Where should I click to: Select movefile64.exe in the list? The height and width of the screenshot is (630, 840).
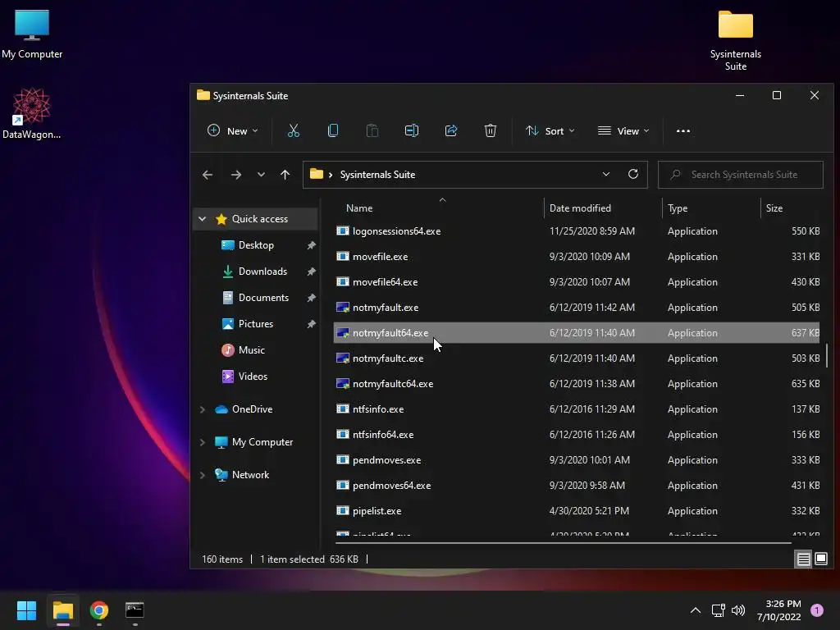click(577, 282)
